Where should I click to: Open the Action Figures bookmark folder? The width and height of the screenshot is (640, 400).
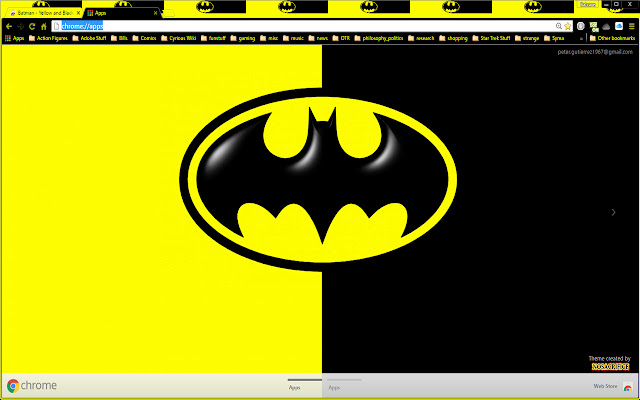tap(48, 38)
